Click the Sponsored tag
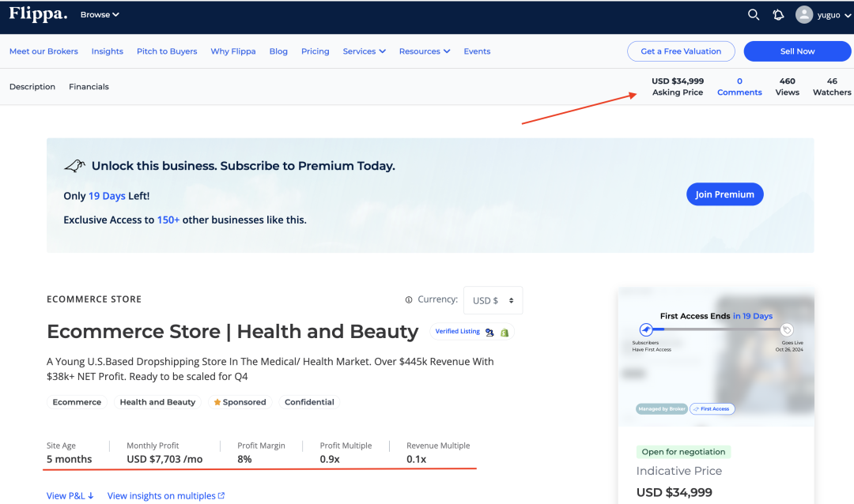The image size is (854, 504). (x=240, y=402)
